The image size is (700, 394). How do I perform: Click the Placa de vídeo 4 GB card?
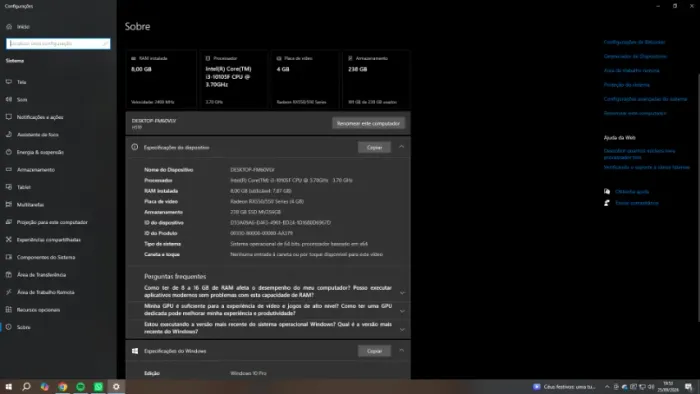coord(305,79)
